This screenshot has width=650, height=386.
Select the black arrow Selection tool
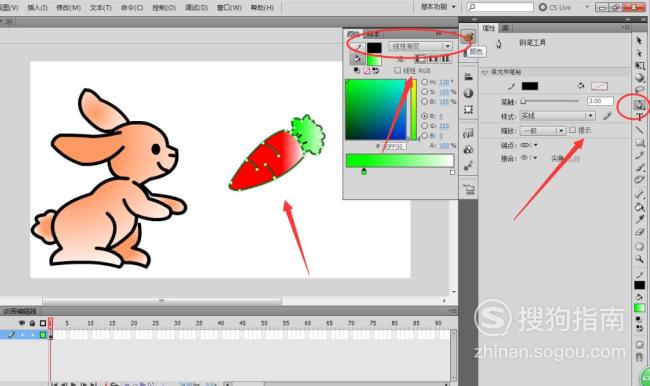pyautogui.click(x=639, y=40)
